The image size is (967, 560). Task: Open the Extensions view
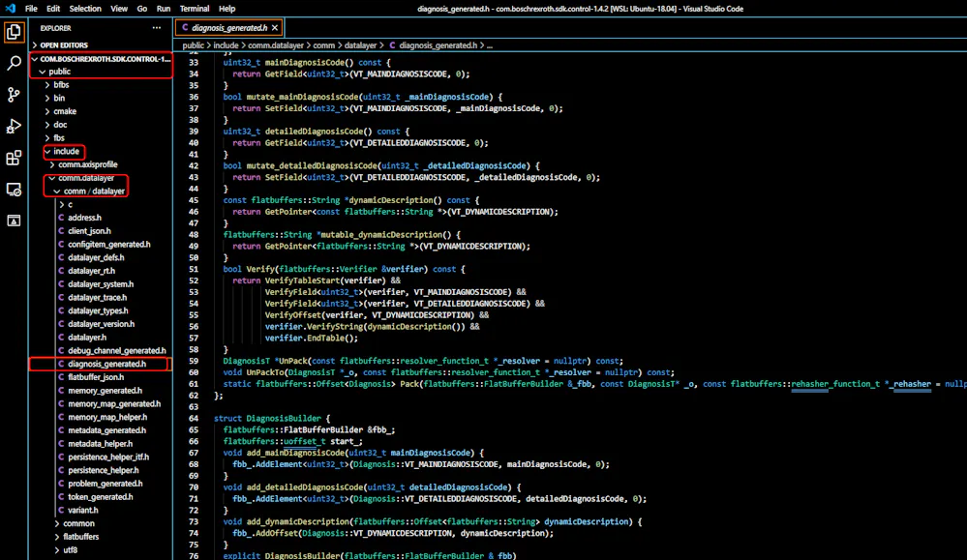coord(14,158)
